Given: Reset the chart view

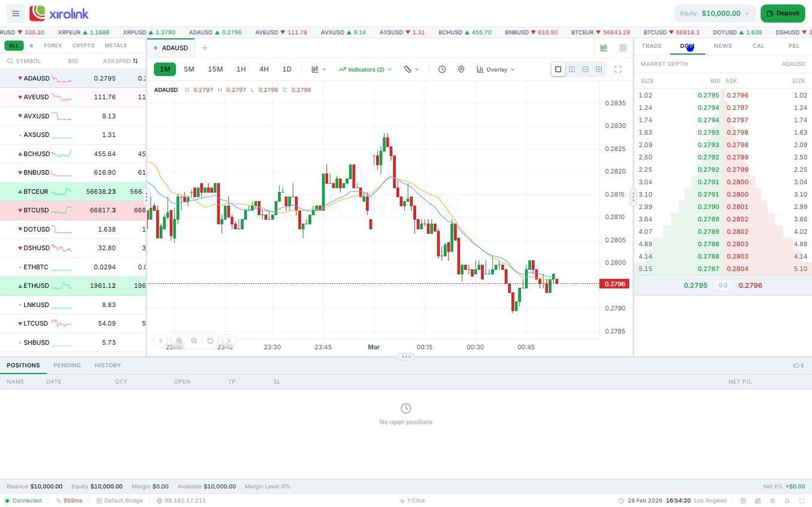Looking at the screenshot, I should click(x=210, y=341).
